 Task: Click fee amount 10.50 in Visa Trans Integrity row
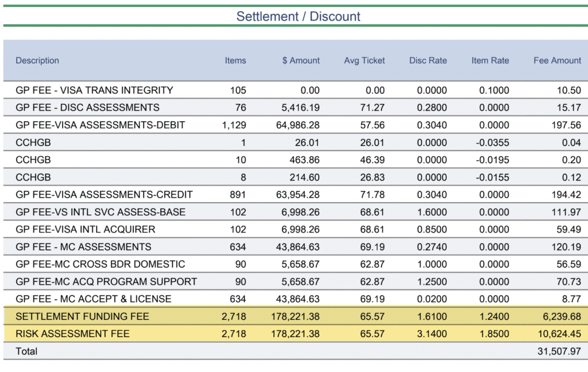pyautogui.click(x=569, y=90)
